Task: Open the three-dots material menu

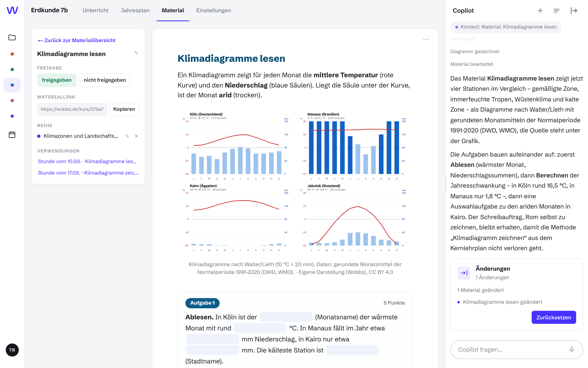Action: (x=426, y=39)
